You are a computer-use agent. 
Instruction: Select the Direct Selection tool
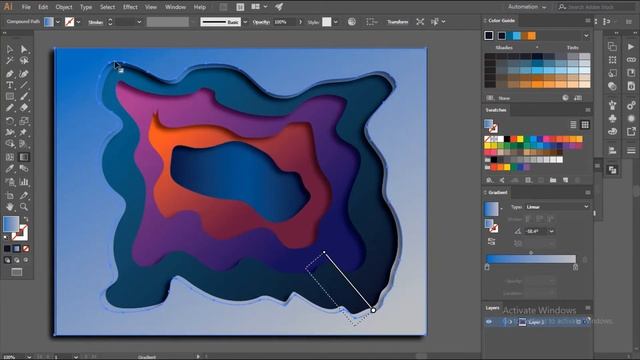(24, 49)
